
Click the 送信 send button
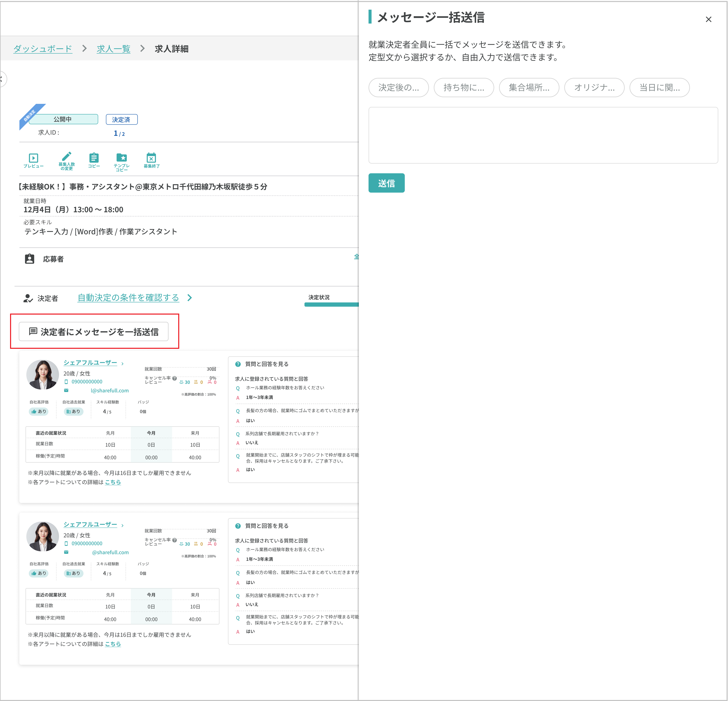386,183
